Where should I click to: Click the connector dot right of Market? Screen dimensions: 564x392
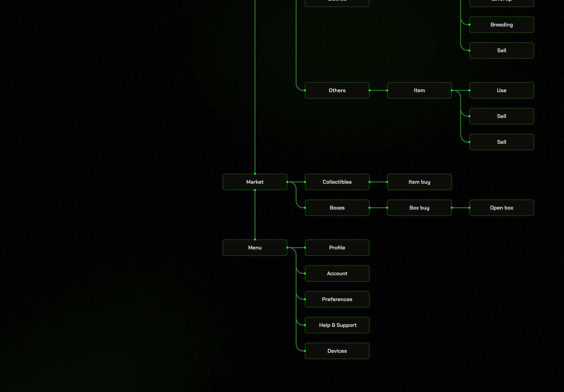(x=287, y=182)
